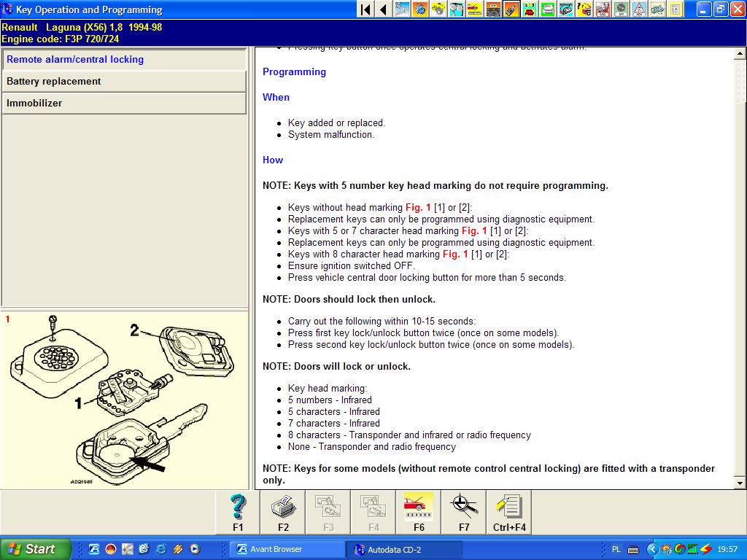
Task: Click the scrollbar up arrow in content pane
Action: (x=740, y=53)
